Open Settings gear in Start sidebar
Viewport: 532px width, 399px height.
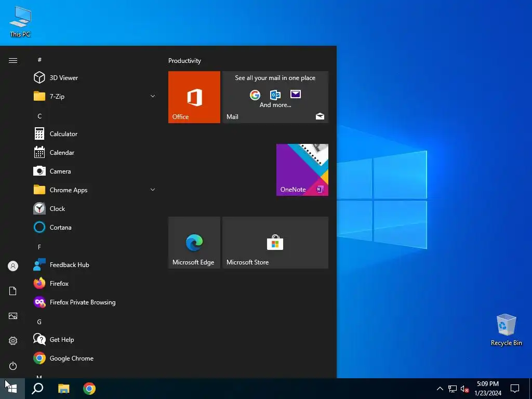13,341
